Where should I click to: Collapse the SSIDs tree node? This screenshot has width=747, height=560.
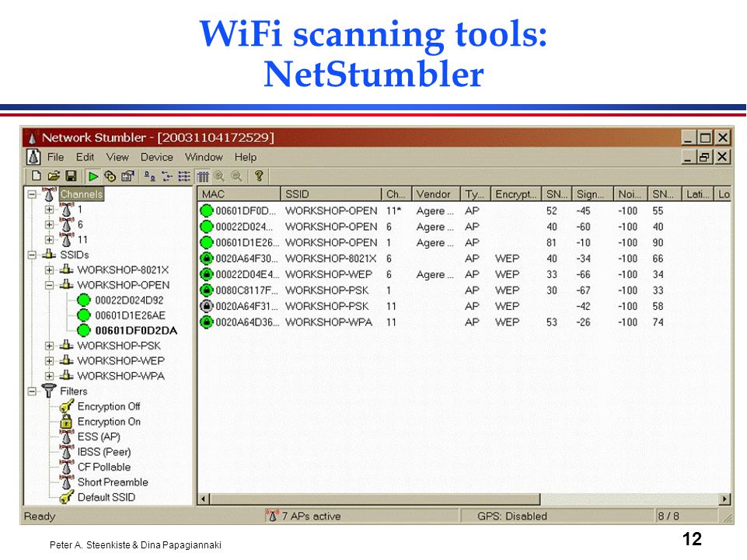31,255
